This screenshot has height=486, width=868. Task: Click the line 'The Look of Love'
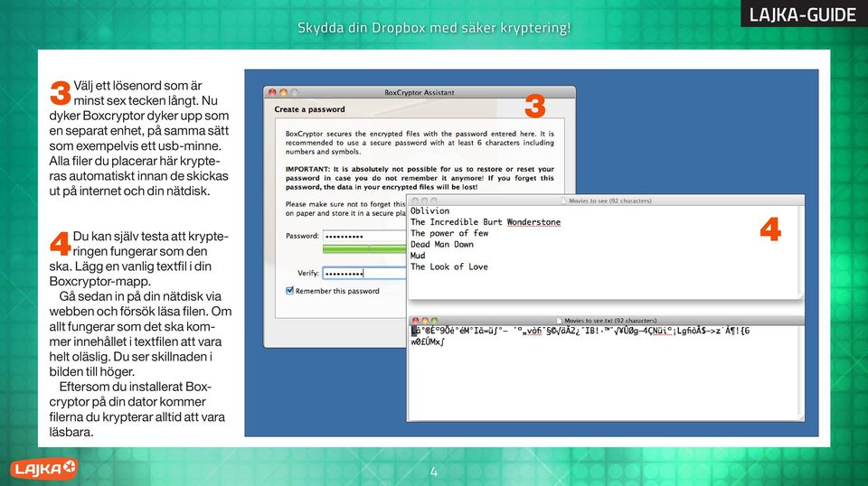click(x=449, y=266)
